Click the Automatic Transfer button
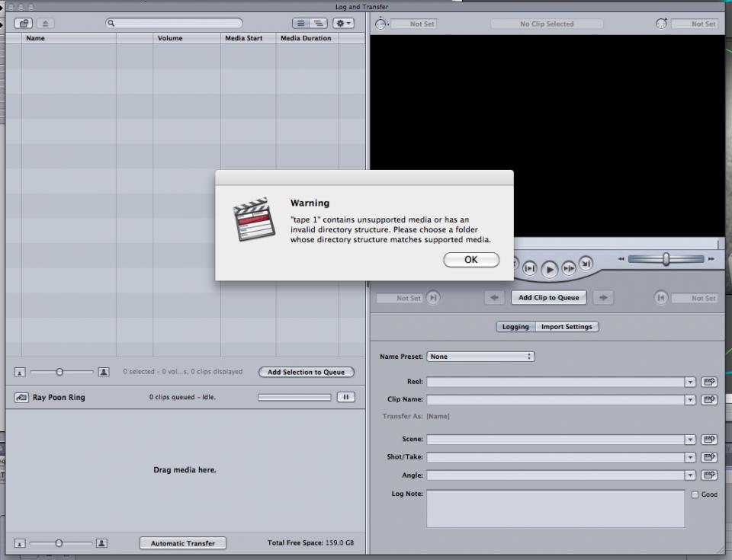Screen dimensions: 732x560 (182, 542)
